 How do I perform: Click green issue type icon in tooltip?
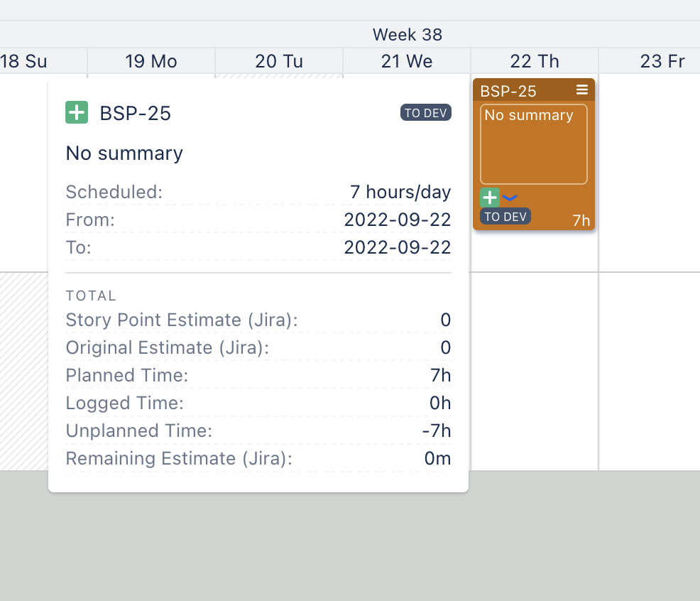pos(77,113)
